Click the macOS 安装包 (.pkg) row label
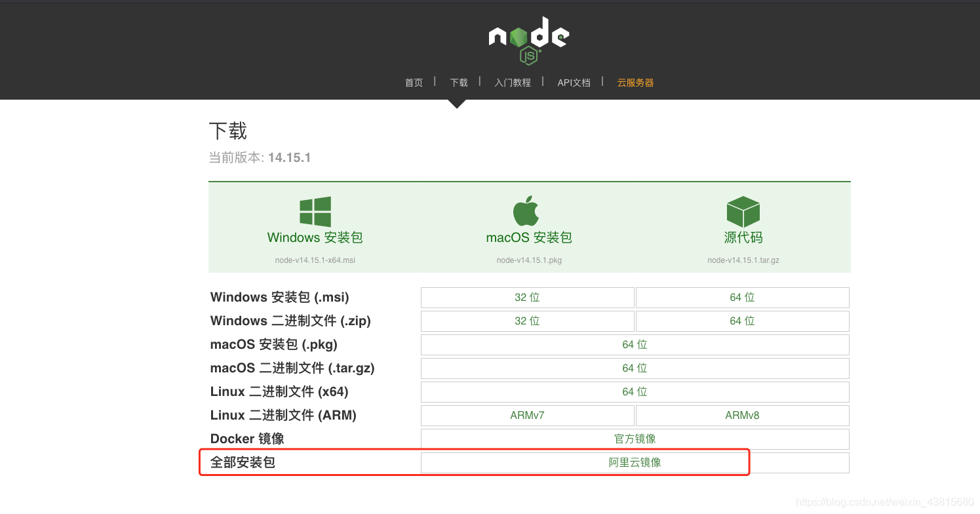 coord(274,345)
